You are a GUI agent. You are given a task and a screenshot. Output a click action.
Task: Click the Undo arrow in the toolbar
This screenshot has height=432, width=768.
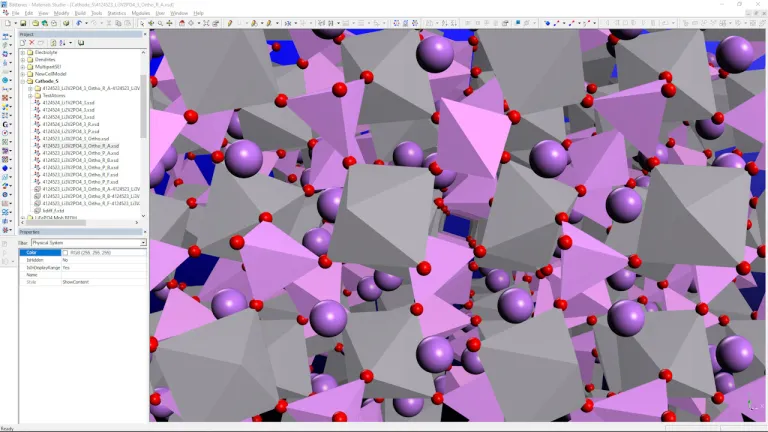coord(78,23)
